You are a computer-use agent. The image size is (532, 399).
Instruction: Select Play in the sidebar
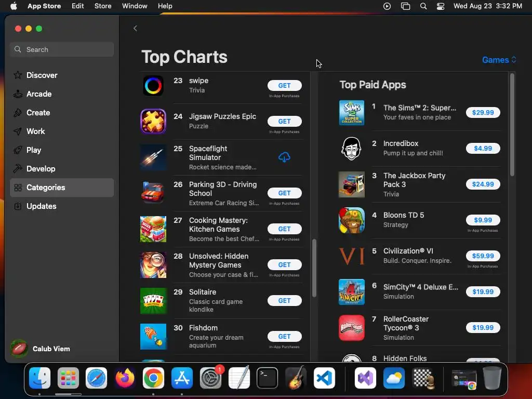pos(62,150)
